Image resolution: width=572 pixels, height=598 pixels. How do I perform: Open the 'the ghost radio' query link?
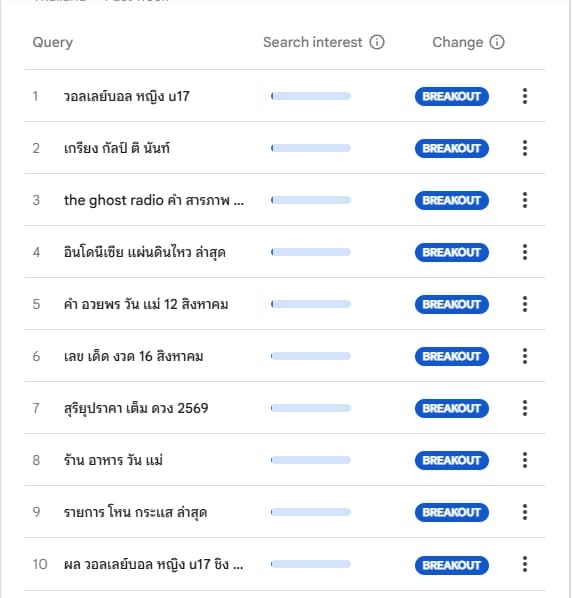point(154,200)
